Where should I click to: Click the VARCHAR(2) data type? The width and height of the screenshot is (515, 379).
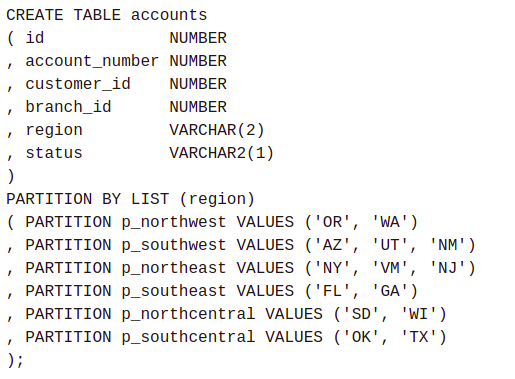(x=217, y=130)
